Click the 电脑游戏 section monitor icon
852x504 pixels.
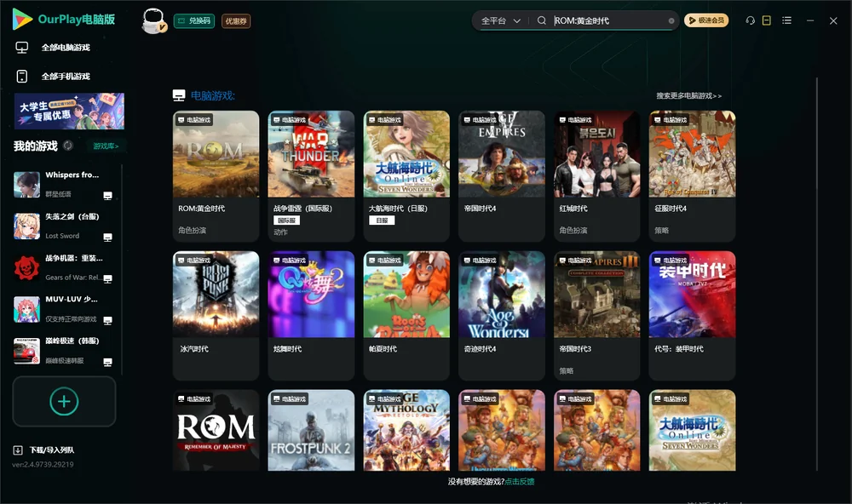point(179,95)
